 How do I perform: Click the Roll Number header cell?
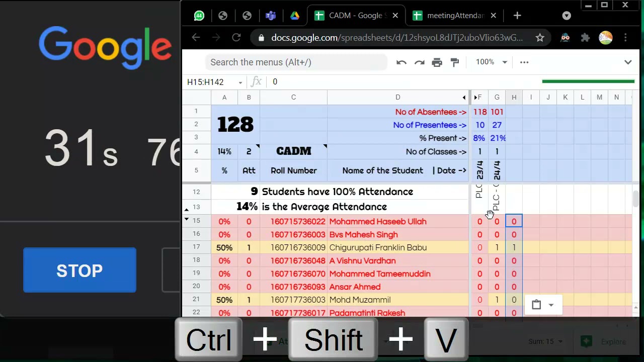coord(293,171)
